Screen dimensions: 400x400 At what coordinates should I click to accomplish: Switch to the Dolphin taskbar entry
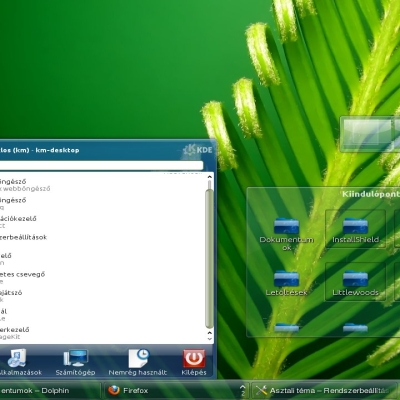click(x=49, y=390)
